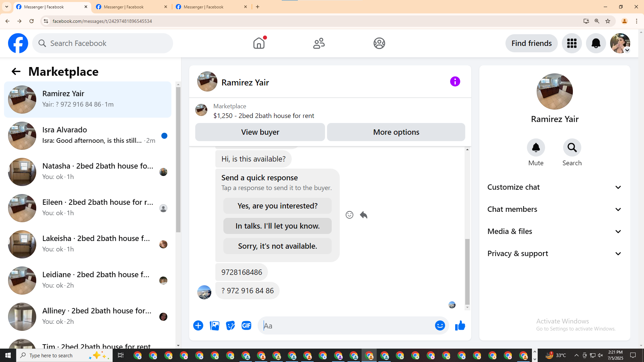Attach a photo using the image icon
The width and height of the screenshot is (644, 362).
pyautogui.click(x=214, y=325)
